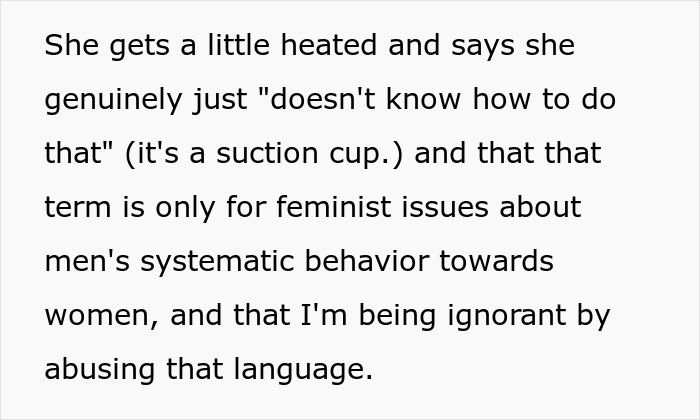Click the word "little" in first line
This screenshot has width=700, height=420.
click(238, 45)
